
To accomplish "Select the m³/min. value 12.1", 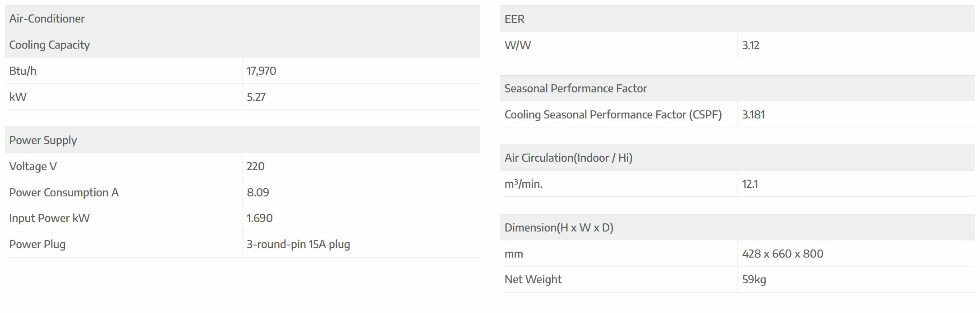I will 750,184.
